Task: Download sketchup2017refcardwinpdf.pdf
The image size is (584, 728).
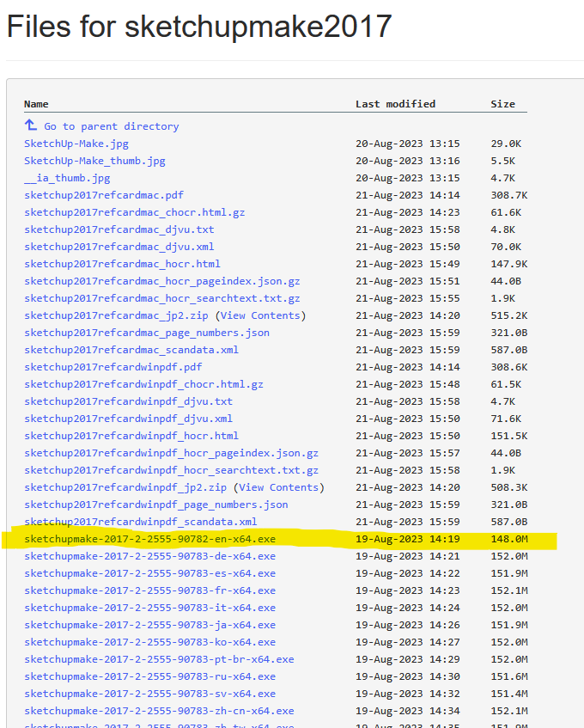Action: pyautogui.click(x=113, y=367)
